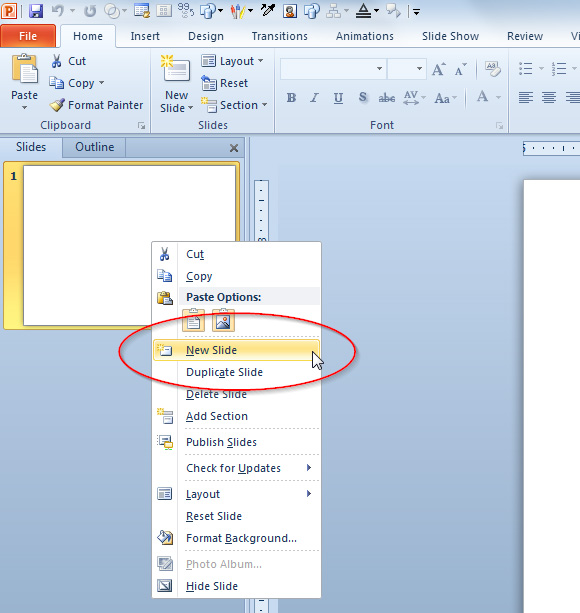
Task: Open the Customize Quick Access Toolbar arrow
Action: [x=416, y=12]
